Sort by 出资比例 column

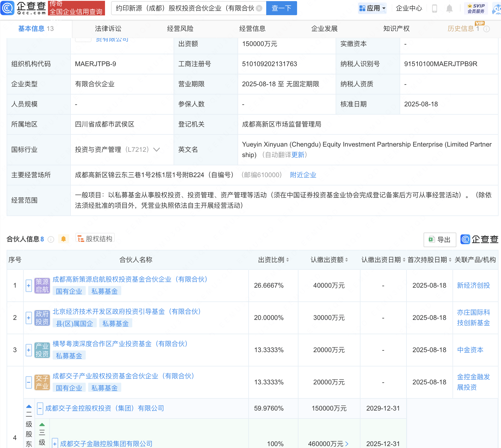pos(287,260)
